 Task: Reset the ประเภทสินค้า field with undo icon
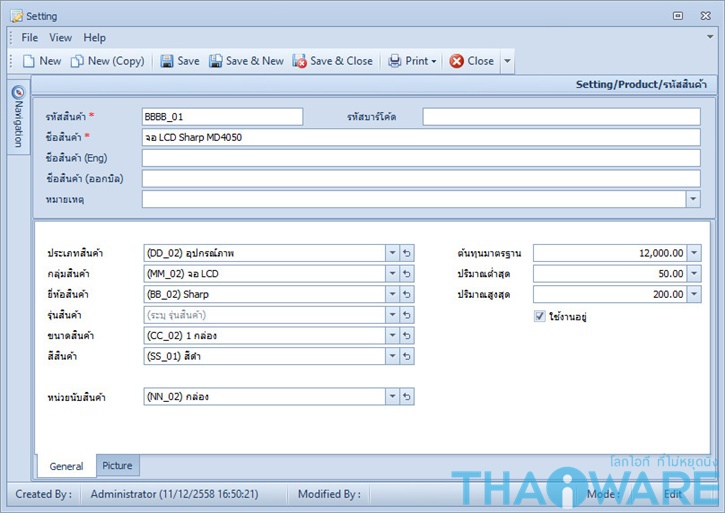pyautogui.click(x=407, y=253)
